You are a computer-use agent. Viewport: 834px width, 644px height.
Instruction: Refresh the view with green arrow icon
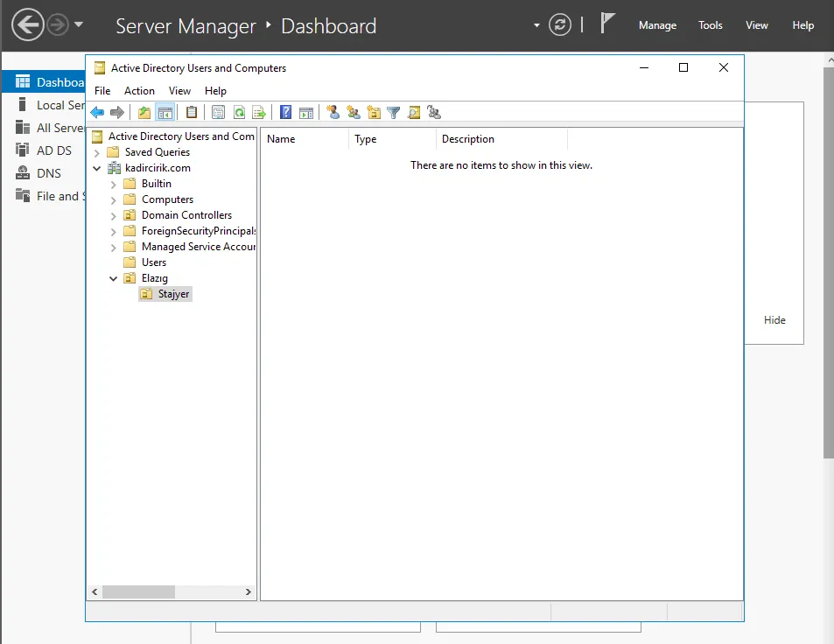[239, 112]
